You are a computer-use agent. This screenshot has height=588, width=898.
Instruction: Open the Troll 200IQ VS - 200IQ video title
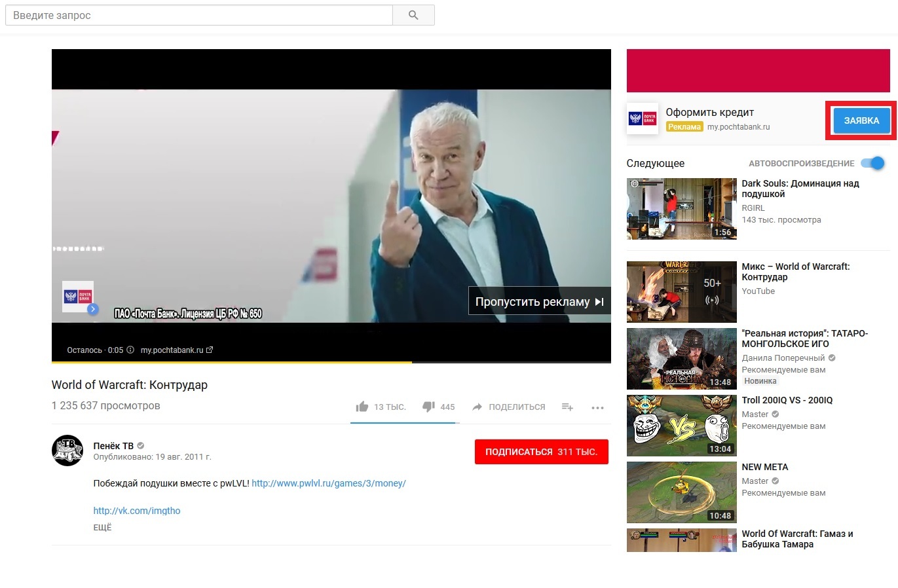(787, 400)
